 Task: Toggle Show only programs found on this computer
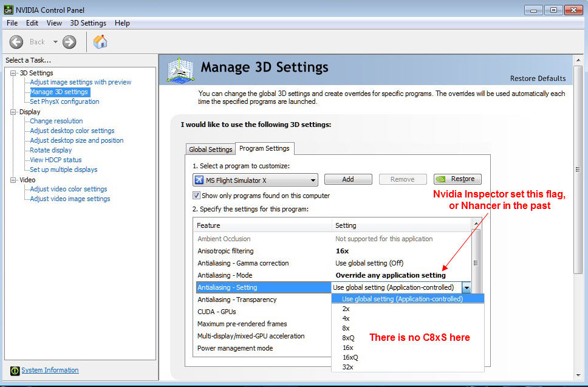click(x=196, y=196)
